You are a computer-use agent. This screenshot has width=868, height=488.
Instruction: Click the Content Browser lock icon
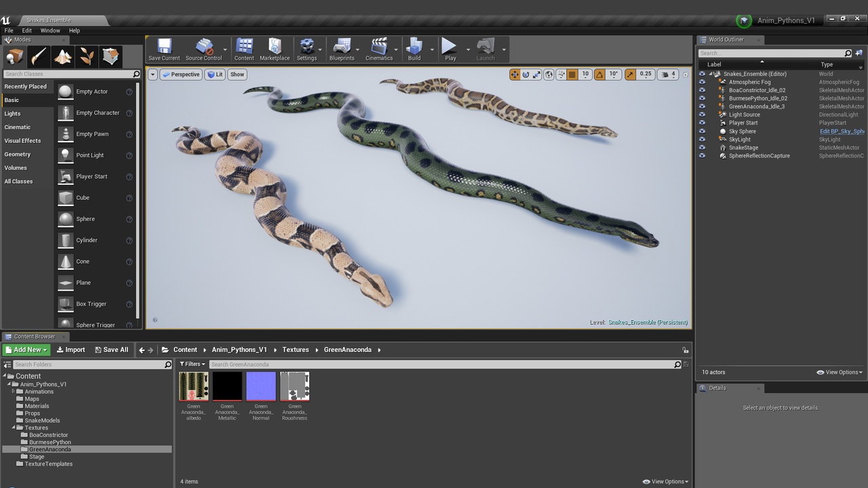click(686, 350)
